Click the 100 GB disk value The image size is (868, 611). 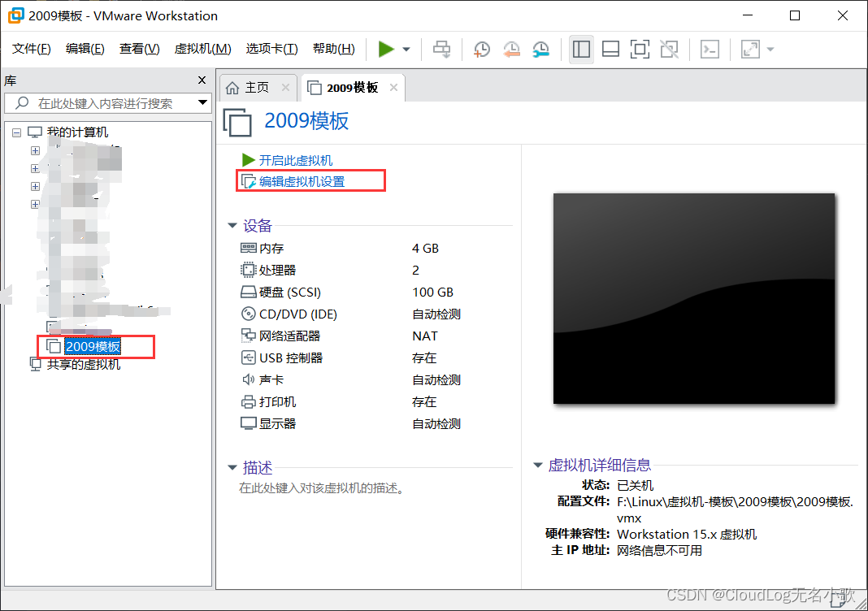[432, 292]
